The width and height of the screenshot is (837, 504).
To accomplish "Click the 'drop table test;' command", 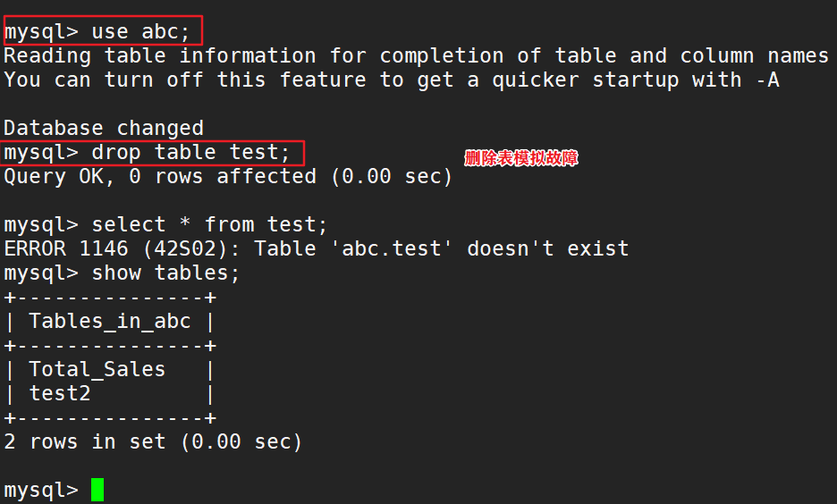I will [191, 152].
